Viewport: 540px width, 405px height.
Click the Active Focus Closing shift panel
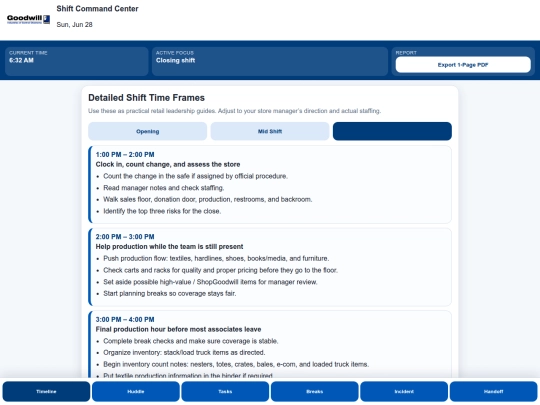coord(270,61)
